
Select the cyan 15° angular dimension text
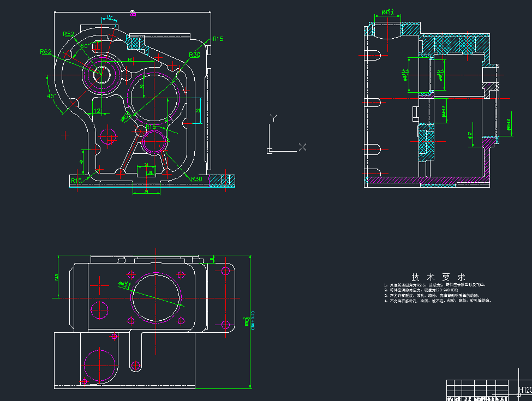(x=109, y=17)
